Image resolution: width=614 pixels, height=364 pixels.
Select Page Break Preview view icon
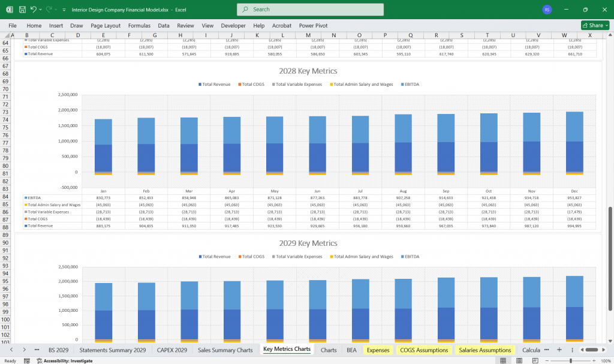[534, 361]
